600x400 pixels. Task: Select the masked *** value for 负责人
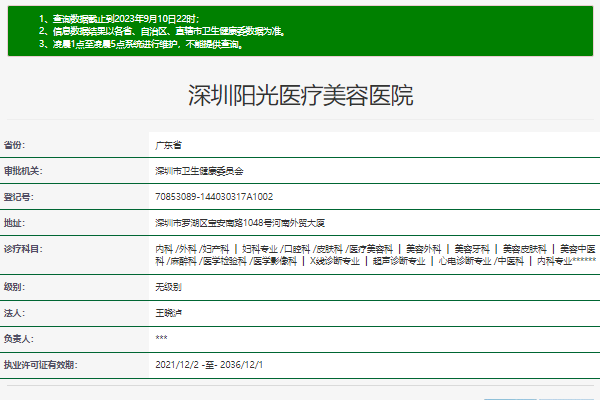coord(161,338)
